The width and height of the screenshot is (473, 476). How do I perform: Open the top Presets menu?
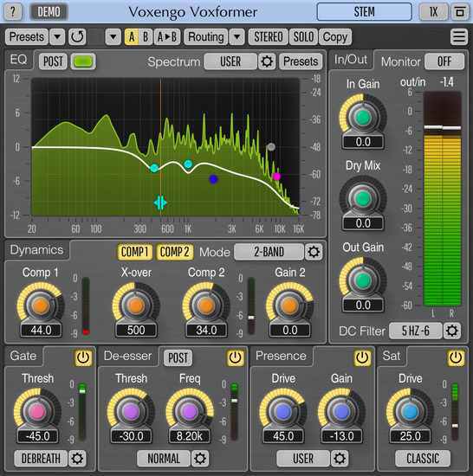(x=27, y=37)
